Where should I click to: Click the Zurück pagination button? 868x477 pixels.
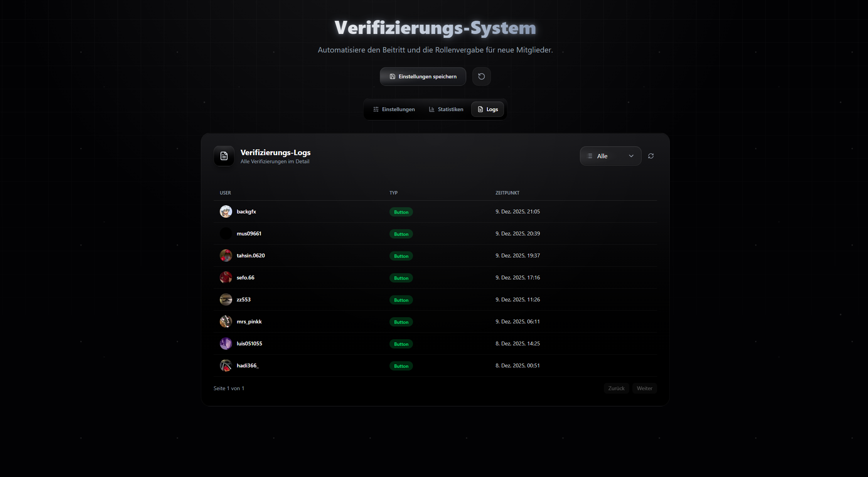tap(616, 388)
